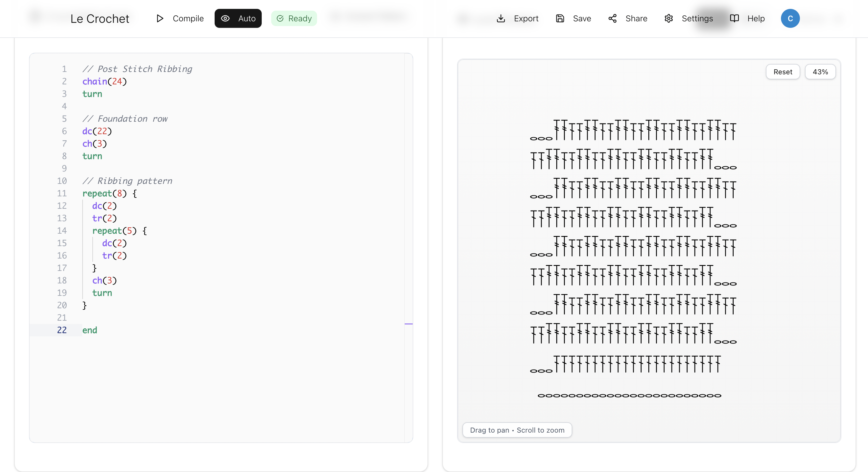The width and height of the screenshot is (868, 472).
Task: Click the Ready status check icon
Action: click(280, 19)
